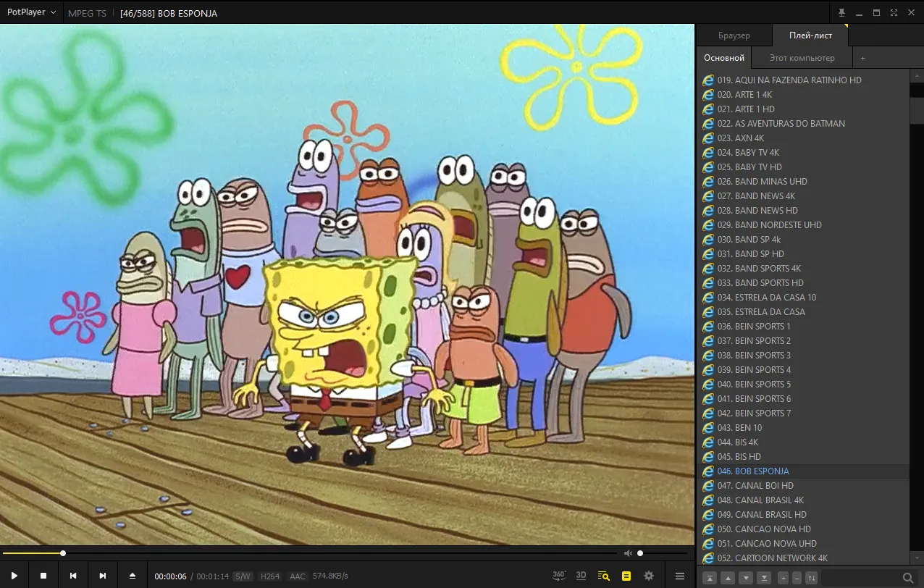
Task: Open the hamburger menu in control bar
Action: (680, 576)
